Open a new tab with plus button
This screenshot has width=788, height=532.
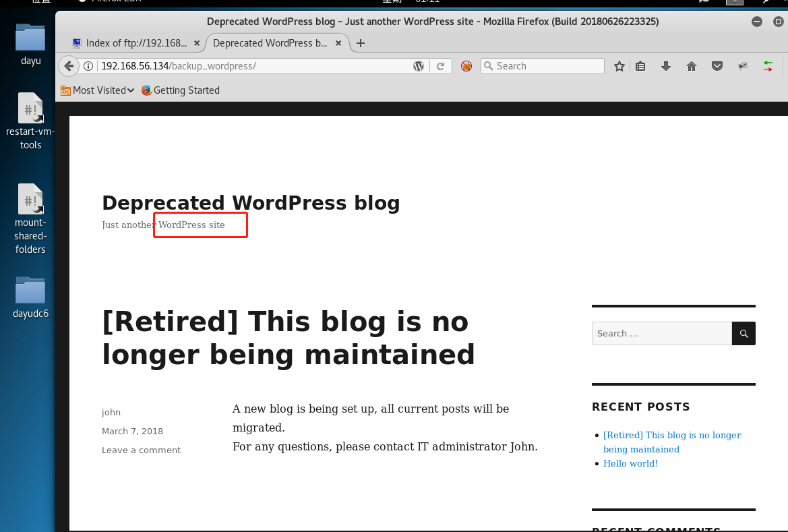pos(361,43)
